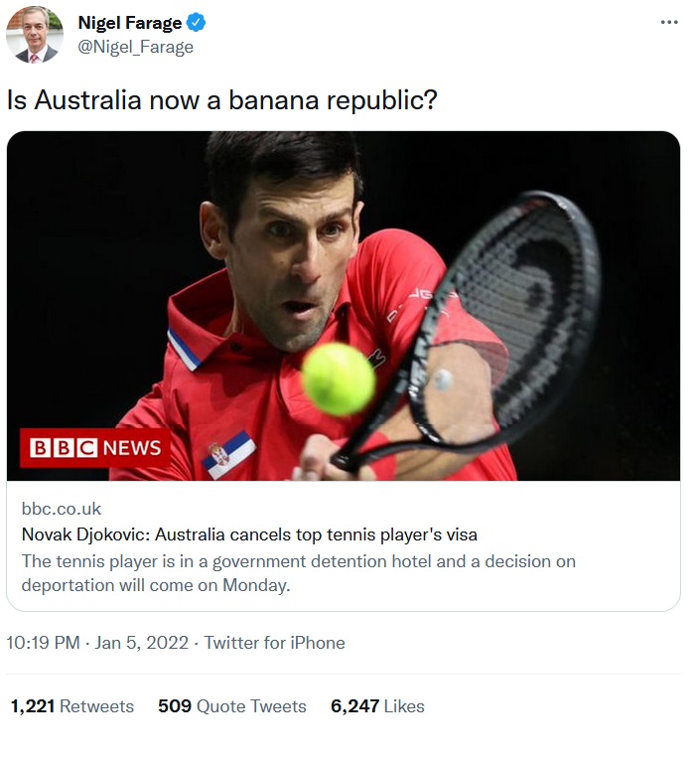This screenshot has height=762, width=700.
Task: Click the article description about detention hotel
Action: (298, 573)
